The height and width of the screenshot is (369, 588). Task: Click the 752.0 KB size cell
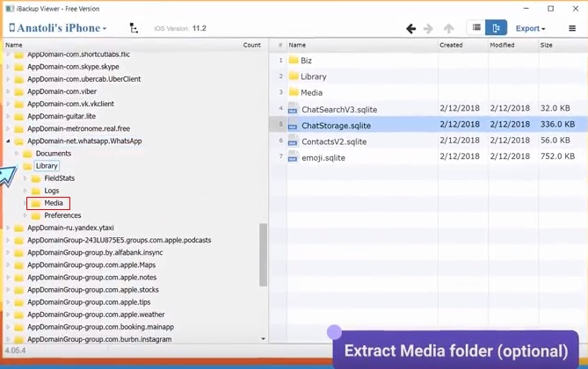tap(557, 156)
